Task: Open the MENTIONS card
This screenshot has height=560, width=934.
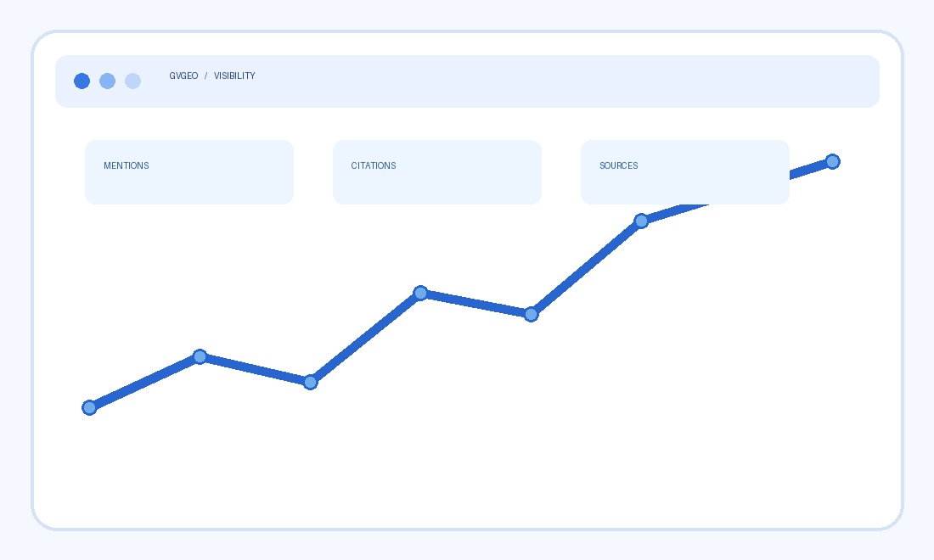Action: click(x=189, y=172)
